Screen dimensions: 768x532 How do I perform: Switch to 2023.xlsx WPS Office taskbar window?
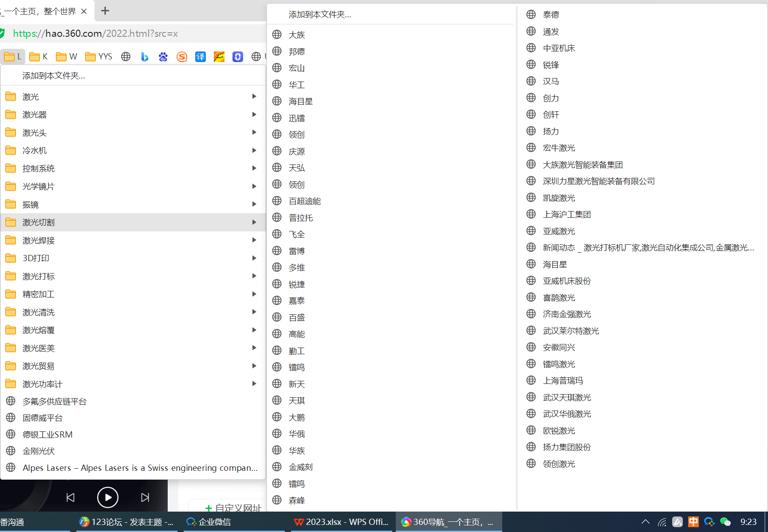(341, 522)
